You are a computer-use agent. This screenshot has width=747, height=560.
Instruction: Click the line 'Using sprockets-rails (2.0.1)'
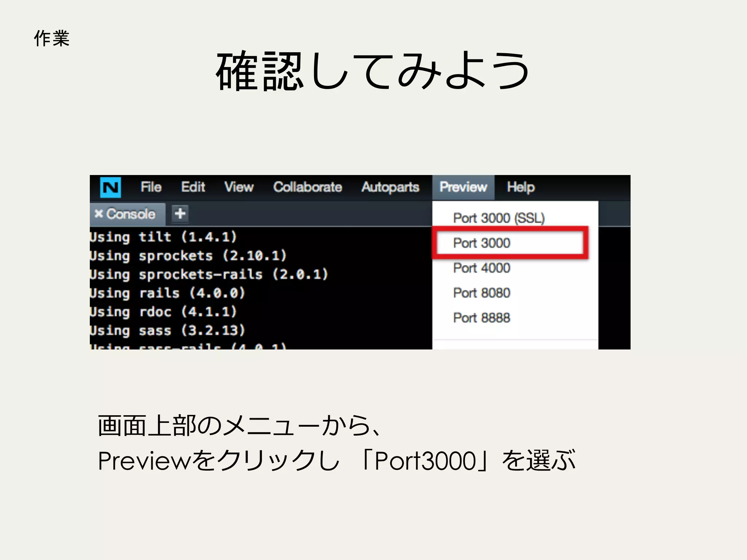pos(209,274)
